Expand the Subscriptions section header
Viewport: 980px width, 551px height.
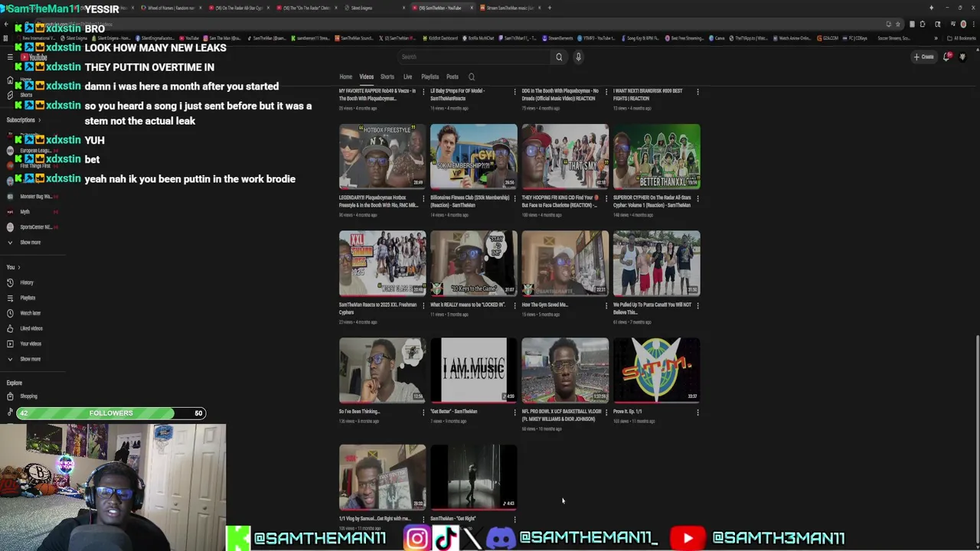[23, 120]
